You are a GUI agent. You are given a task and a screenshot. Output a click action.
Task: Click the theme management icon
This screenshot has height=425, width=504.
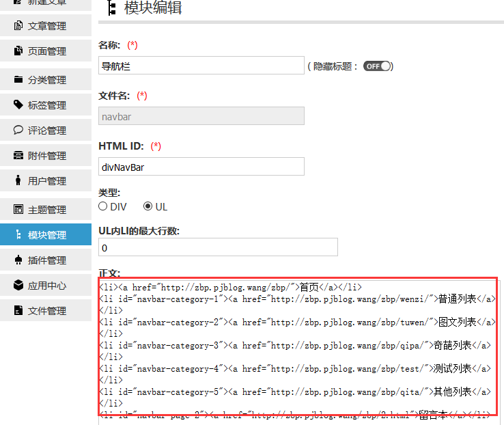[18, 209]
